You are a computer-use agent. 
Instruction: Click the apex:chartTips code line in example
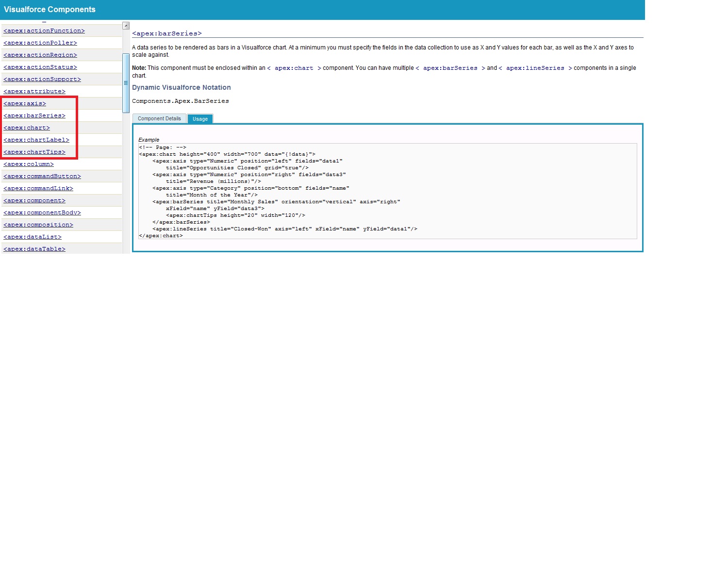pyautogui.click(x=236, y=215)
